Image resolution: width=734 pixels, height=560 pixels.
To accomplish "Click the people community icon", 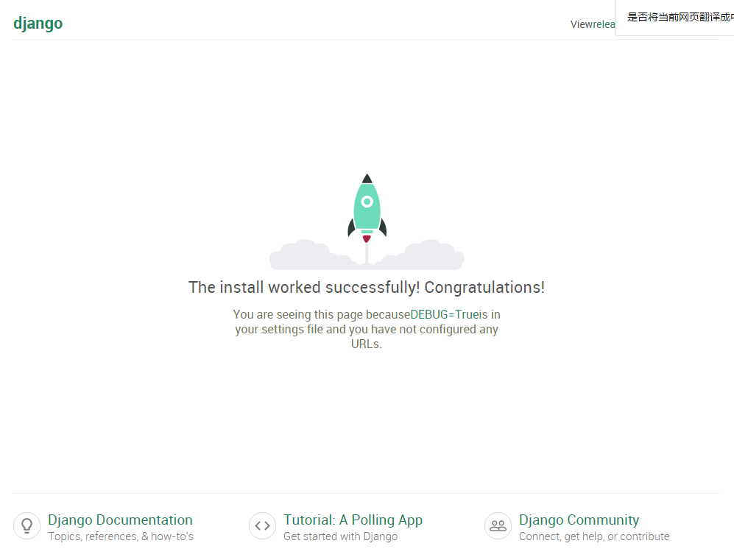I will [498, 525].
